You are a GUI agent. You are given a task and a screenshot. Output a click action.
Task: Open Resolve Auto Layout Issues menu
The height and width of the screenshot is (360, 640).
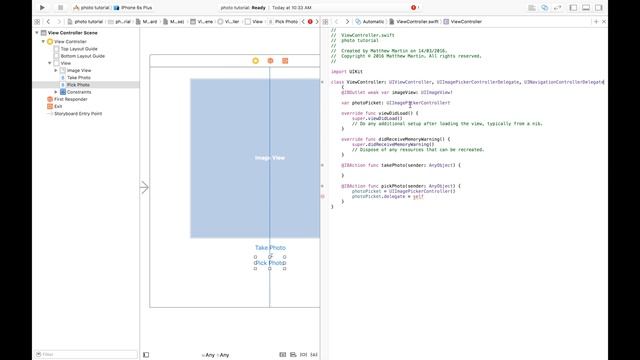[314, 355]
